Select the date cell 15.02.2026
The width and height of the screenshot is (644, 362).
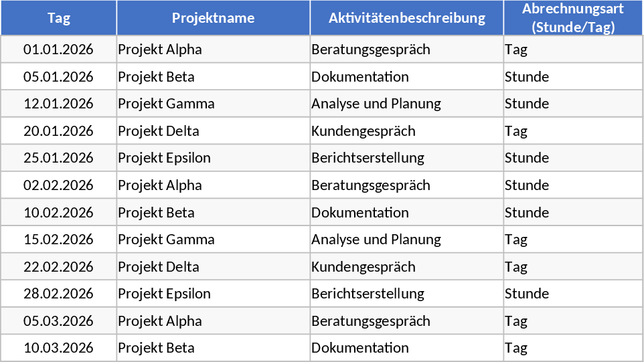58,240
